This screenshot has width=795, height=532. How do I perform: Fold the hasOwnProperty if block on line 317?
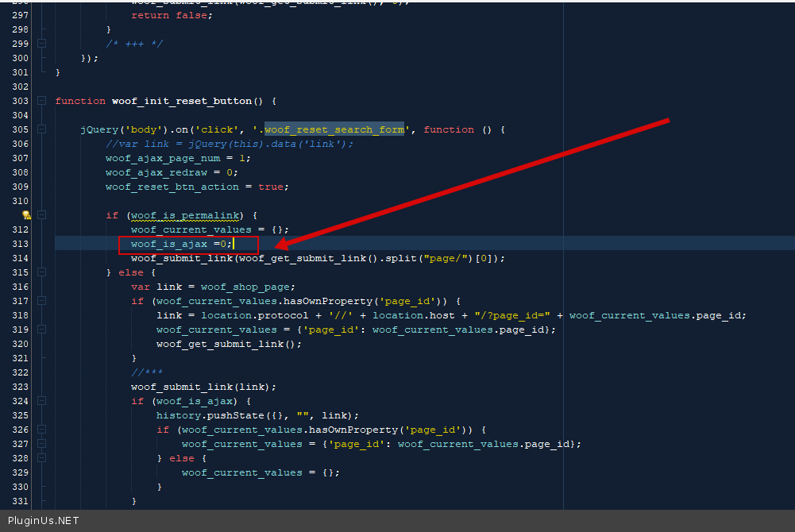[x=42, y=301]
